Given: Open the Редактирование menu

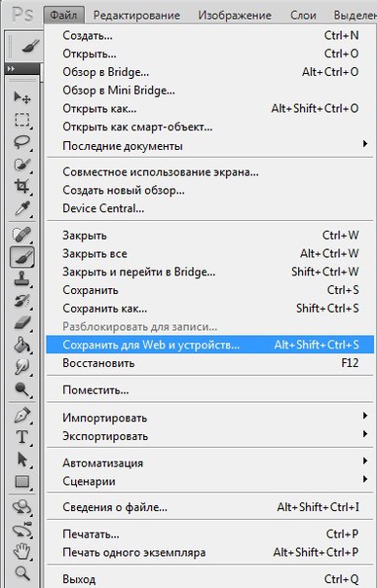Looking at the screenshot, I should point(136,16).
